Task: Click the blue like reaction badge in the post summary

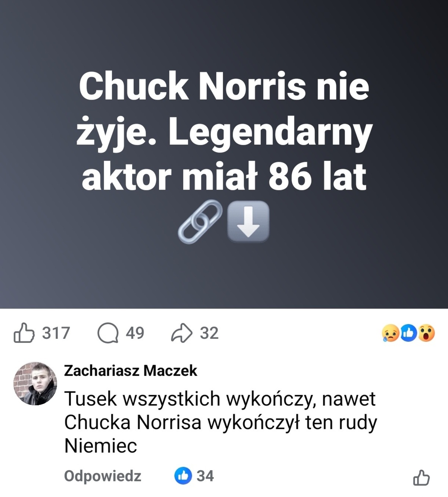Action: 409,333
